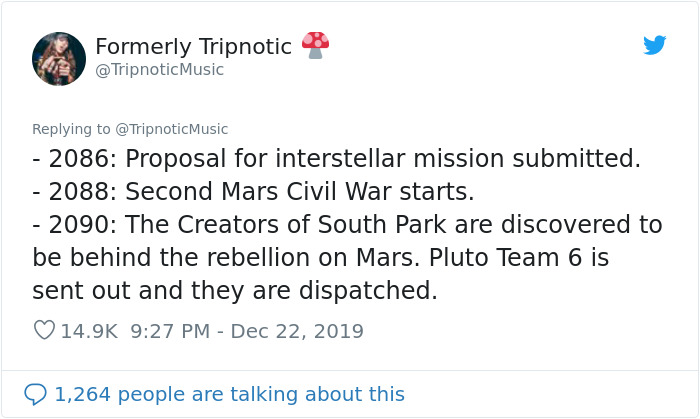The height and width of the screenshot is (419, 700).
Task: Click the speech bubble reply icon
Action: pyautogui.click(x=35, y=394)
